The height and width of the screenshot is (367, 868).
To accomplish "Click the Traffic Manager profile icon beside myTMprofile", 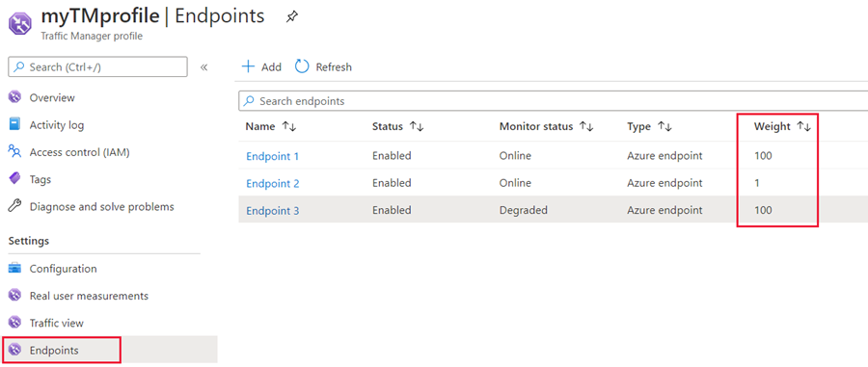I will [x=20, y=24].
